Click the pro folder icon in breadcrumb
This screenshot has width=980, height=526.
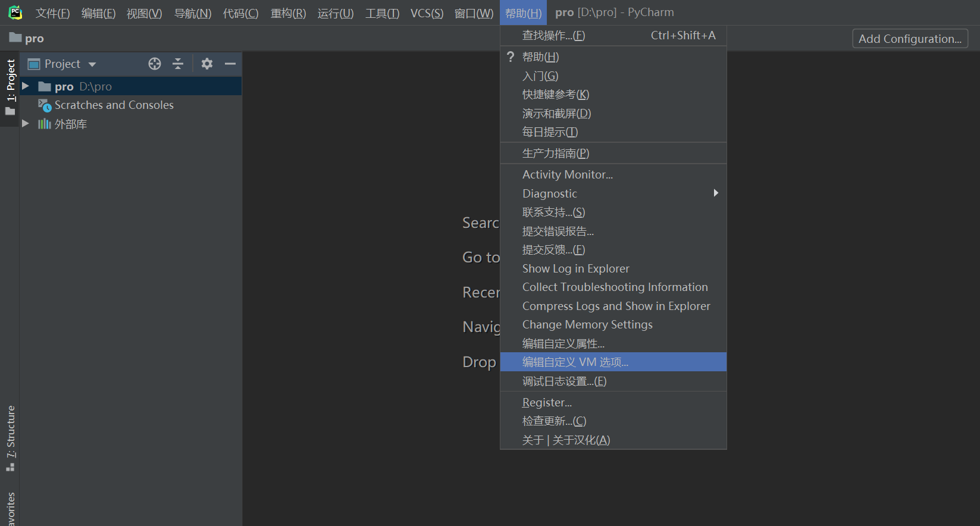(15, 37)
